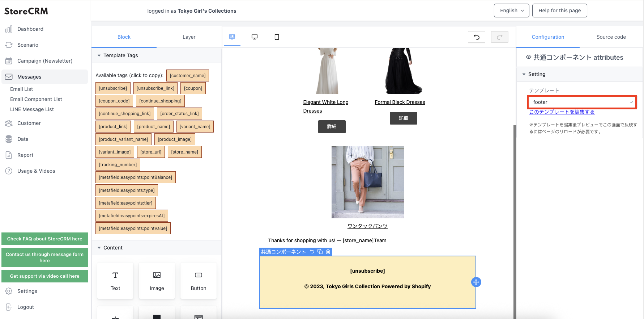Open the English language dropdown
The image size is (644, 319).
coord(512,11)
